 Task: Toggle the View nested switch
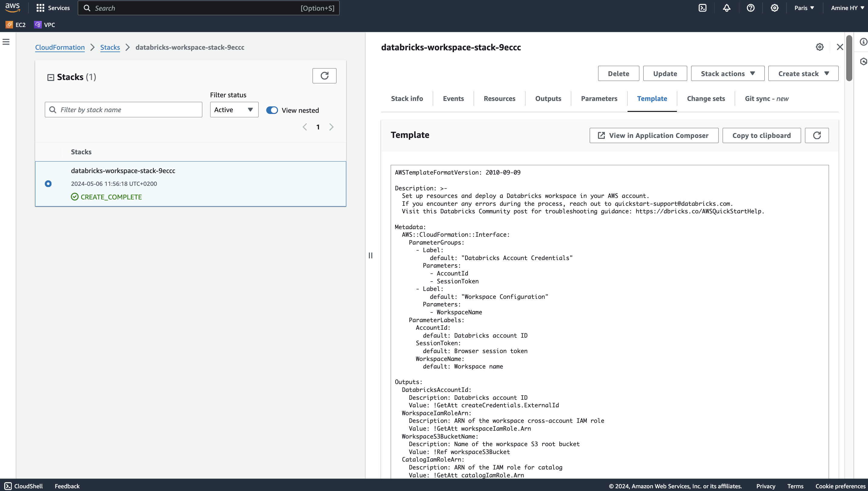click(272, 110)
